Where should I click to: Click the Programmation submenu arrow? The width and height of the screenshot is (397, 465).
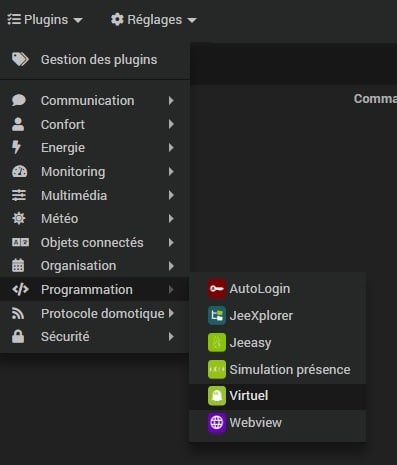[171, 289]
